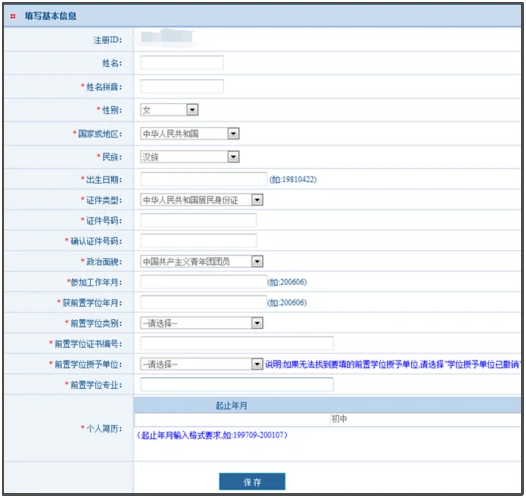Image resolution: width=526 pixels, height=498 pixels.
Task: Expand the 前置学位类别 dropdown
Action: 202,323
